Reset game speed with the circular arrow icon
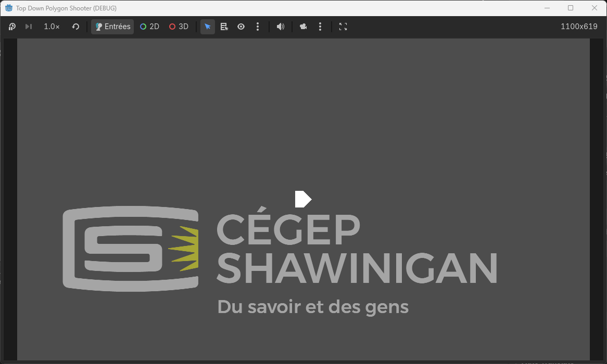 pos(75,27)
